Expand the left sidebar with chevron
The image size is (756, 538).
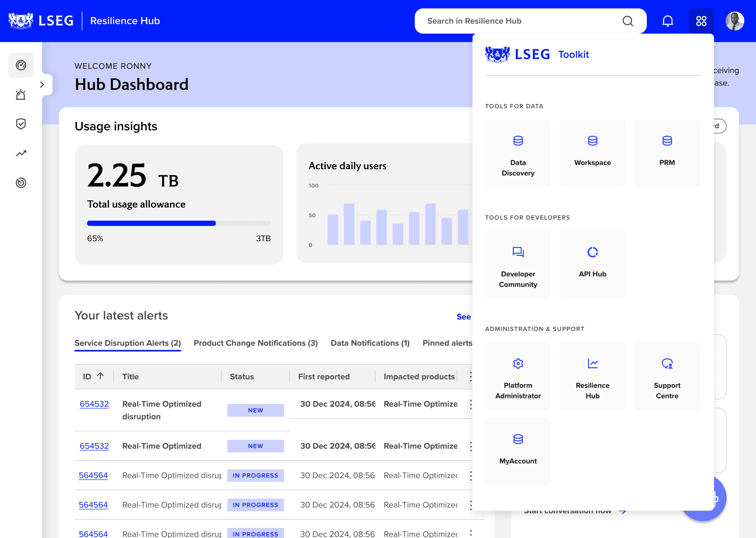[x=42, y=85]
